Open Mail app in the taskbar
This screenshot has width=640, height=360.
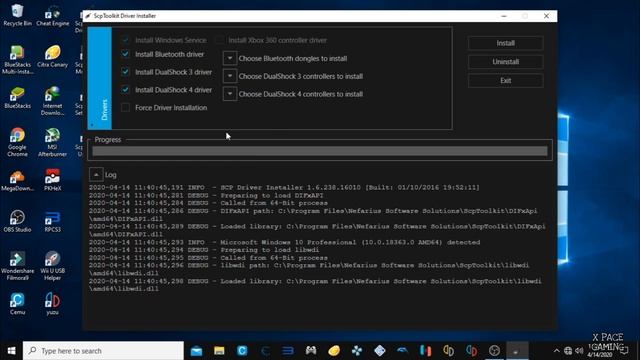click(x=196, y=351)
